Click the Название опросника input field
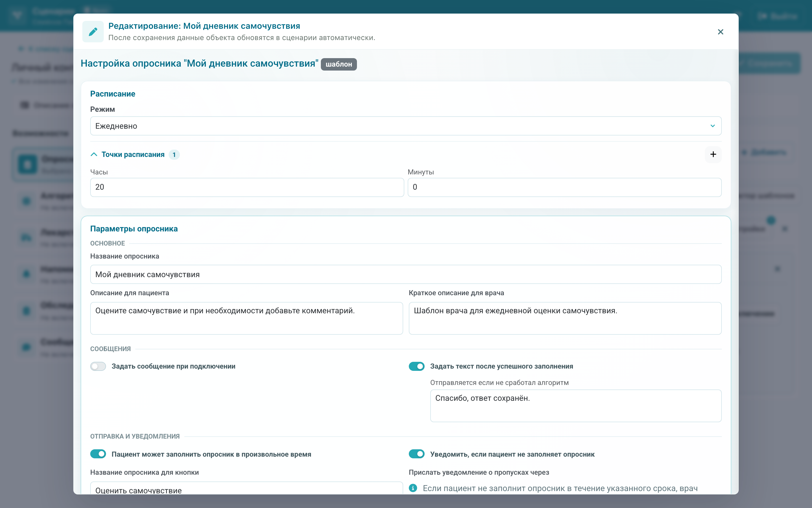 [x=406, y=275]
